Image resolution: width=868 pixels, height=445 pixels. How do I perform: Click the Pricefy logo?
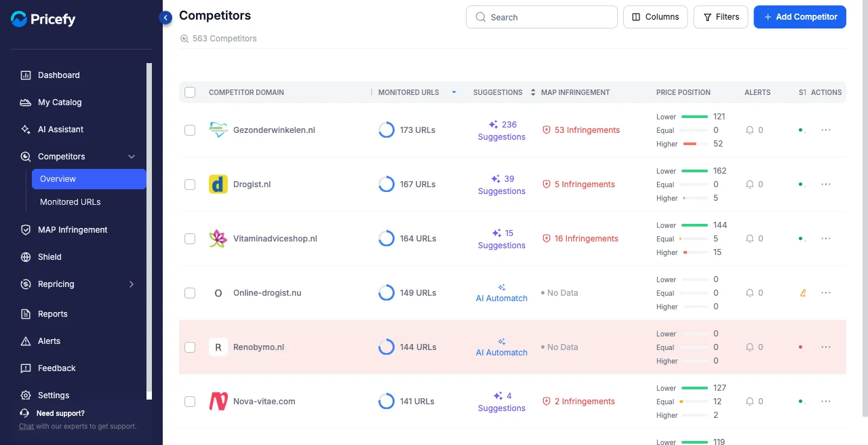[x=43, y=19]
